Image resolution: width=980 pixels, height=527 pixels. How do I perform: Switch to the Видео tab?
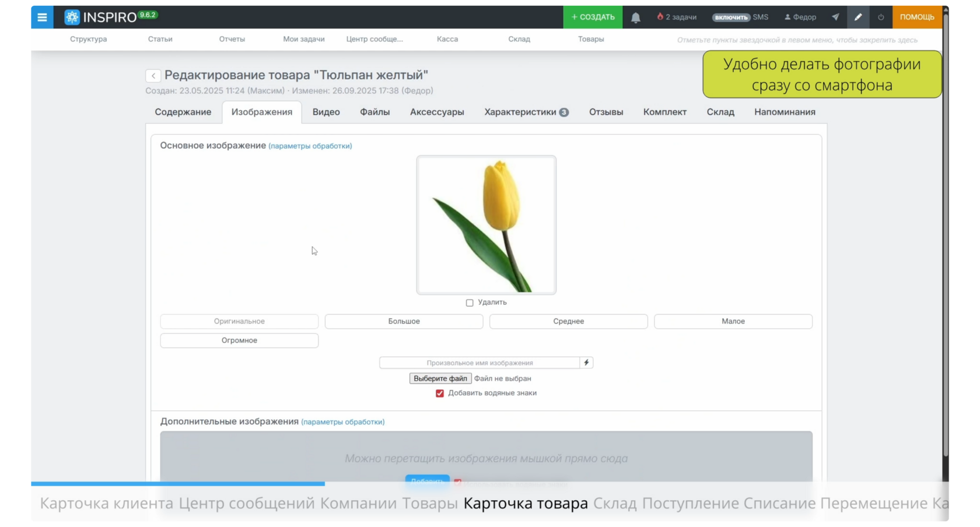(326, 112)
